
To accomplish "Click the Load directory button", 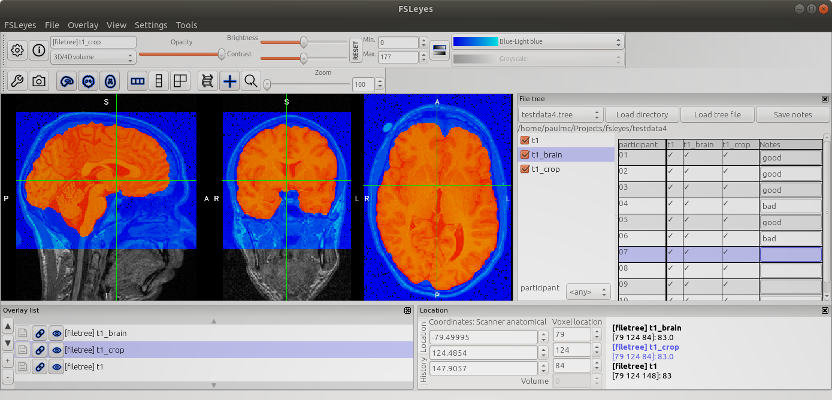I will coord(642,115).
